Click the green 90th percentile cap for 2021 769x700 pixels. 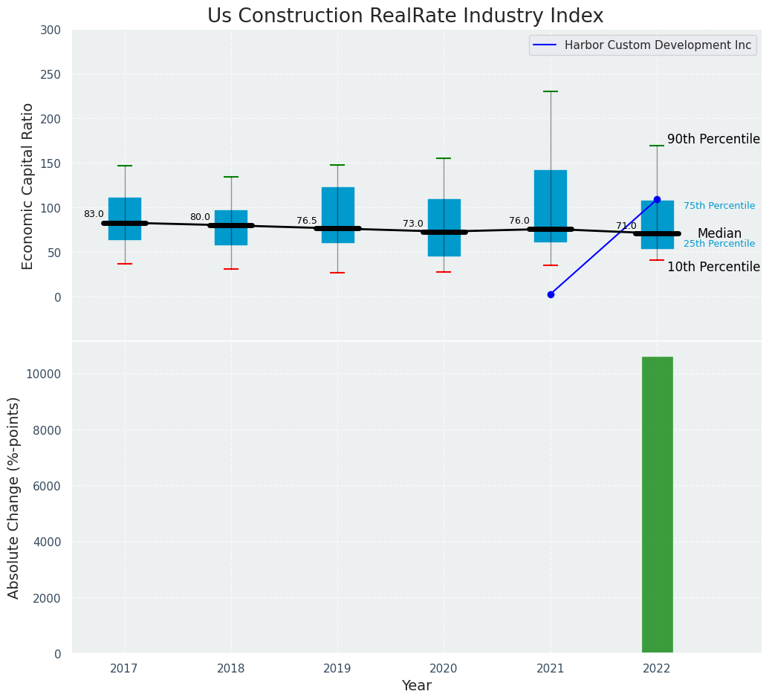[551, 91]
